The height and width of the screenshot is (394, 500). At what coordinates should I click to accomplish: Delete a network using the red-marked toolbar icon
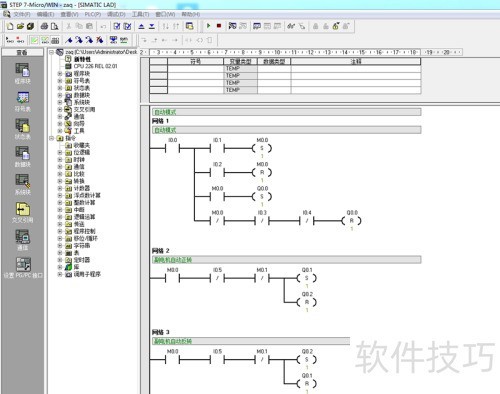point(20,40)
